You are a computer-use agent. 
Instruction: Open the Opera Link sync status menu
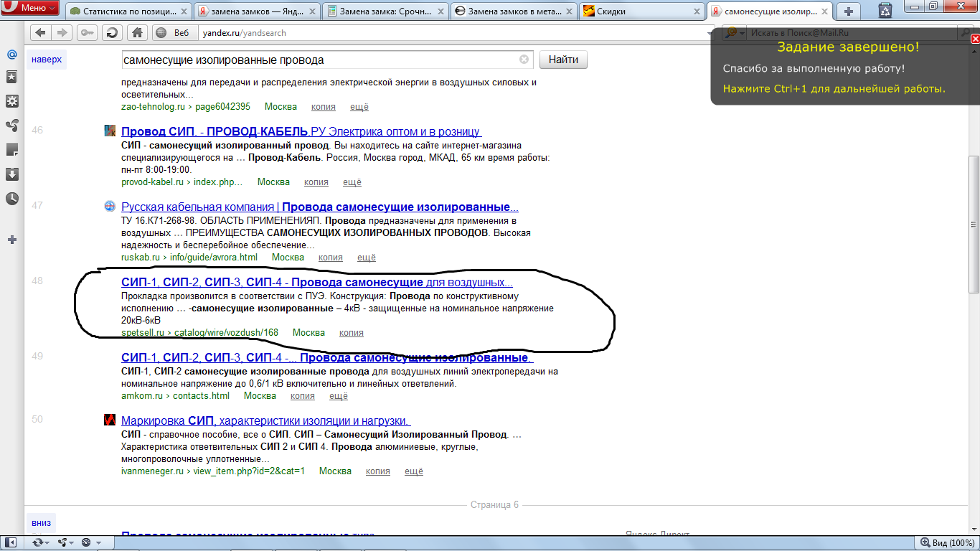click(41, 543)
